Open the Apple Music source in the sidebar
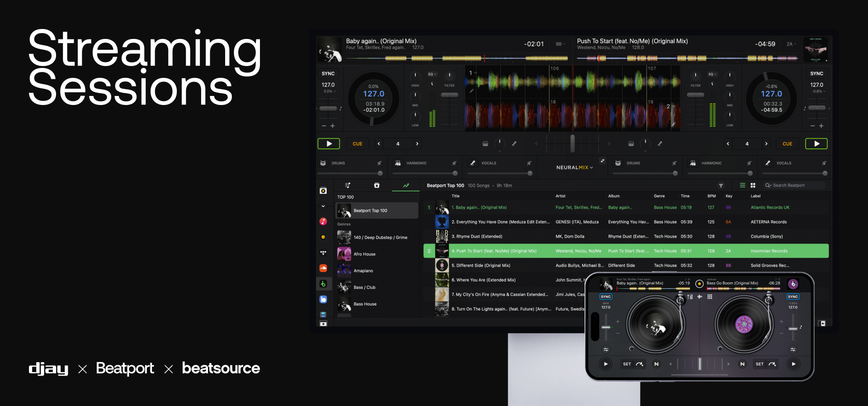 (x=323, y=221)
